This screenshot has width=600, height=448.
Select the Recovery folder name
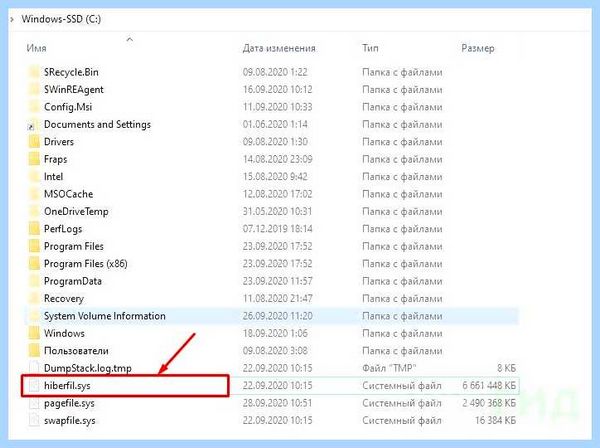pos(64,299)
